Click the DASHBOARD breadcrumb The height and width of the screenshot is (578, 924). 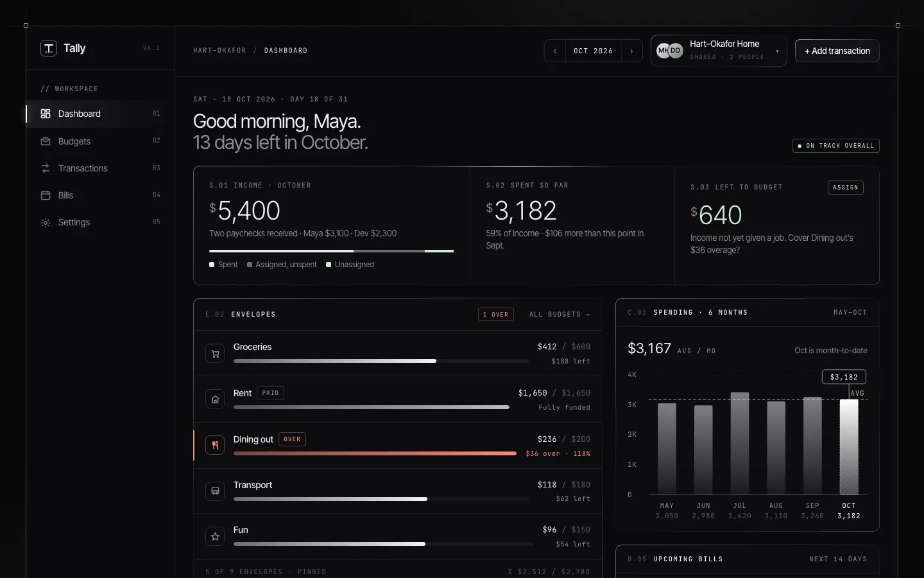pyautogui.click(x=286, y=51)
